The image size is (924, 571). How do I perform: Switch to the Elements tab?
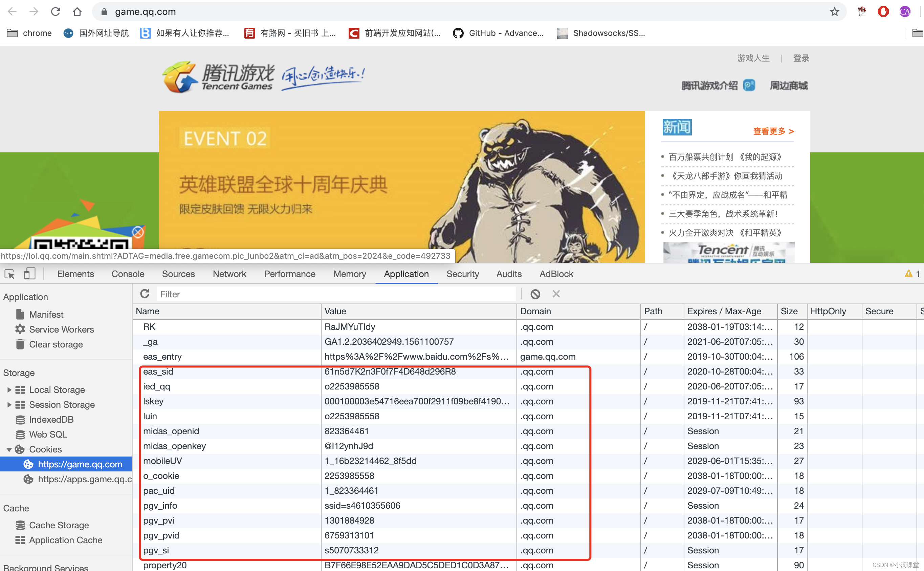[x=75, y=274]
